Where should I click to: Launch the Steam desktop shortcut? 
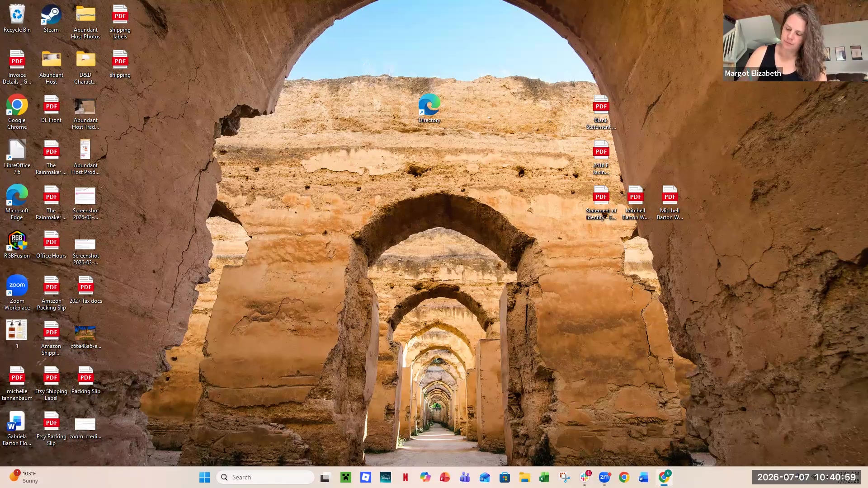[x=51, y=19]
